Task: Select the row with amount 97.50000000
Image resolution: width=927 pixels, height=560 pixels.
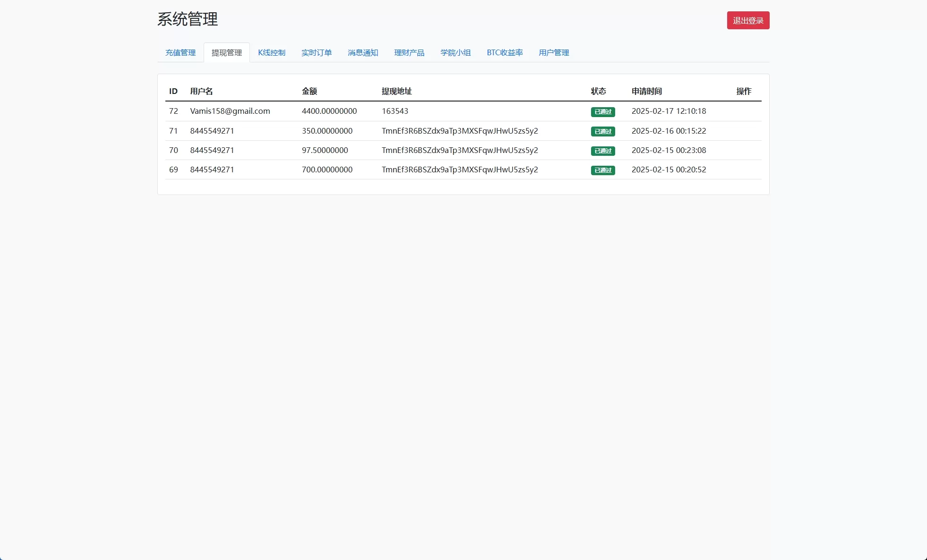Action: [x=325, y=150]
